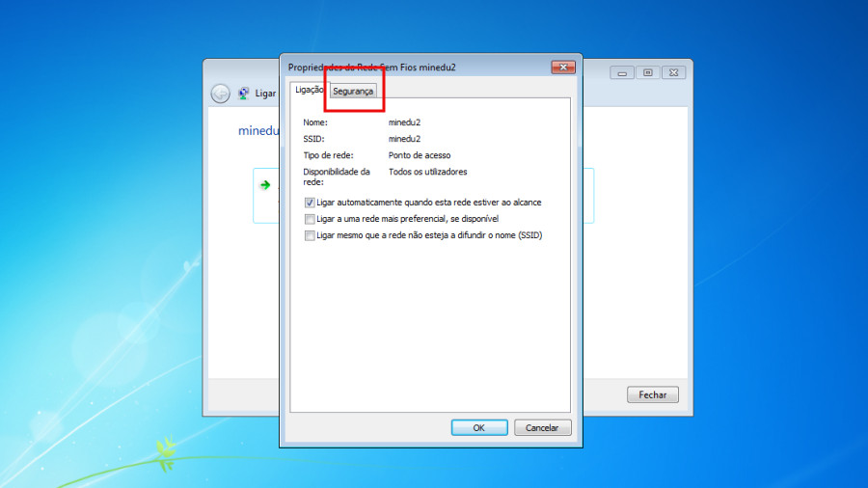Minimize the background wizard window
The image size is (868, 488).
click(624, 72)
